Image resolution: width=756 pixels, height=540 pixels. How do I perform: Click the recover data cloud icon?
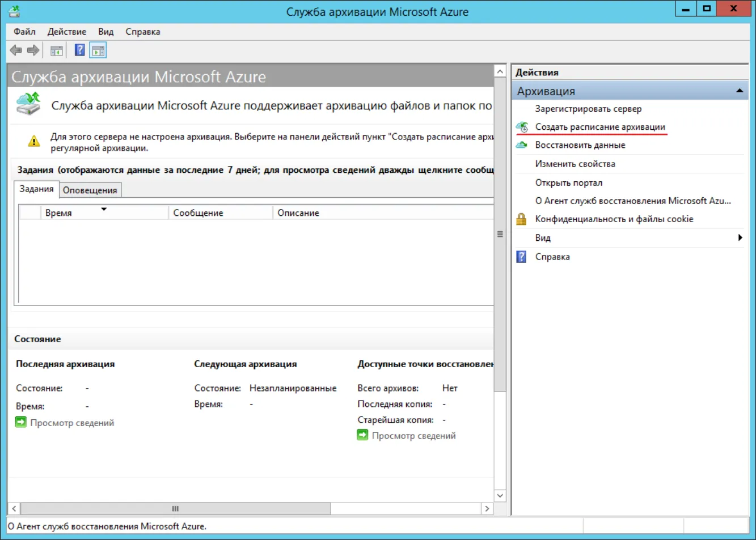point(522,145)
